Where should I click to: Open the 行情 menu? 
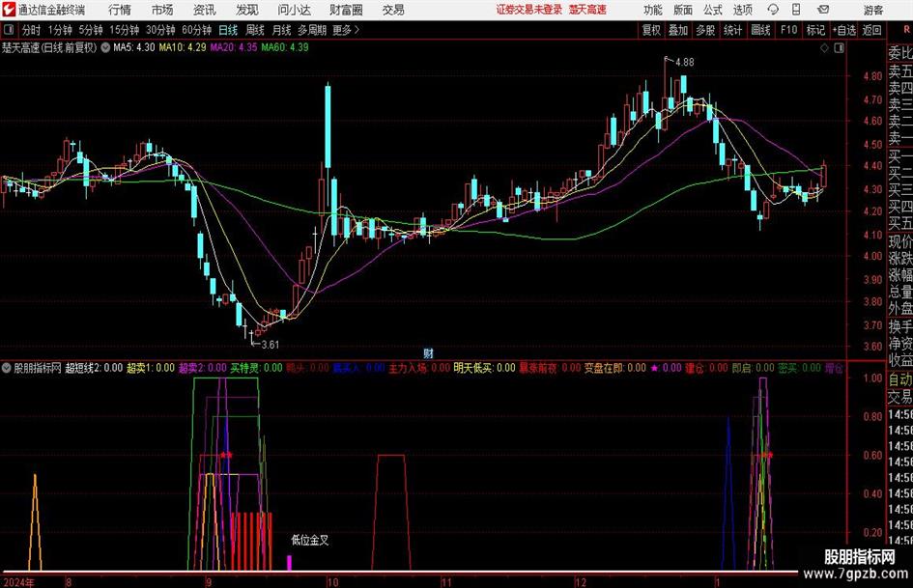pyautogui.click(x=120, y=10)
